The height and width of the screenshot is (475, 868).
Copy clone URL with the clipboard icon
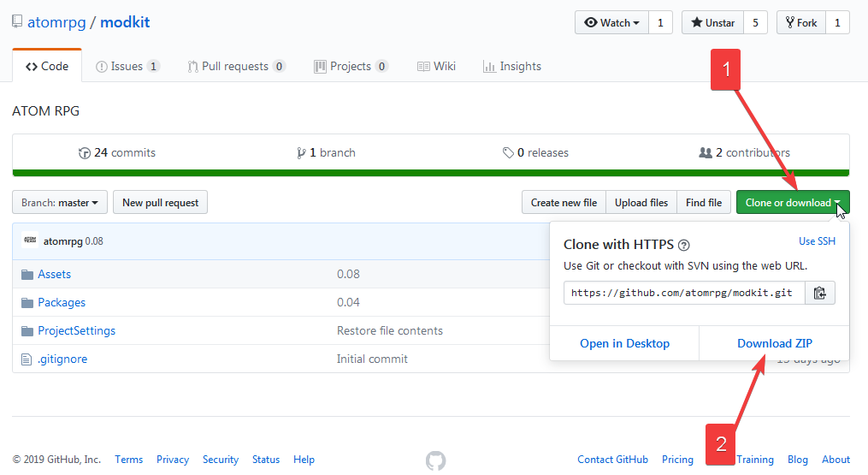(x=819, y=293)
